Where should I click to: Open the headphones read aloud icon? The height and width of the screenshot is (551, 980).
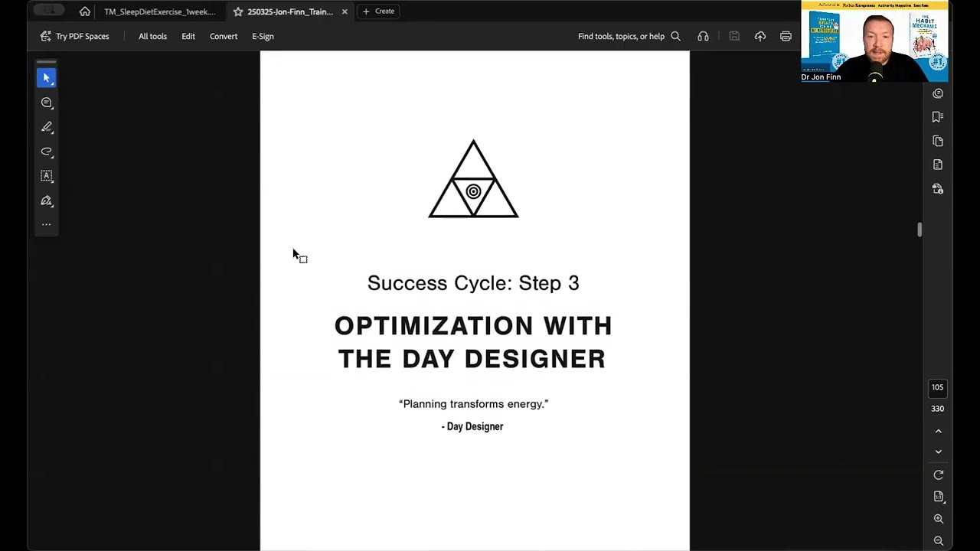click(x=703, y=36)
